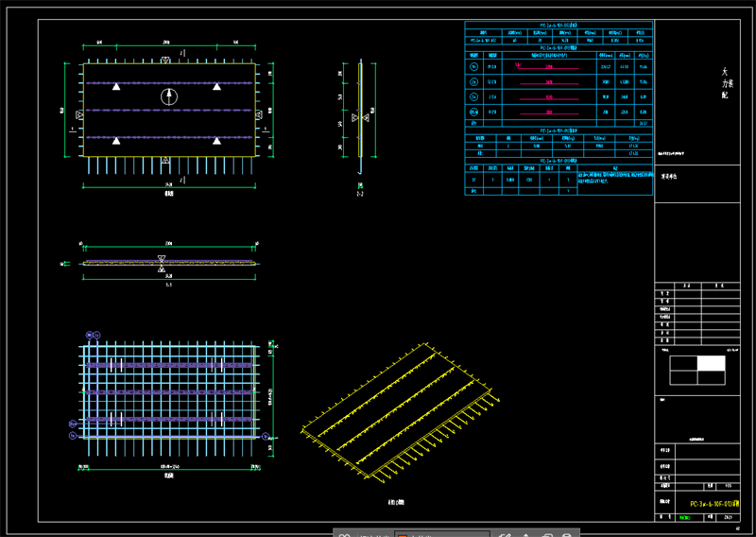Click the double-triangle section marker on top edge of the plan
Image resolution: width=756 pixels, height=537 pixels.
pyautogui.click(x=165, y=60)
